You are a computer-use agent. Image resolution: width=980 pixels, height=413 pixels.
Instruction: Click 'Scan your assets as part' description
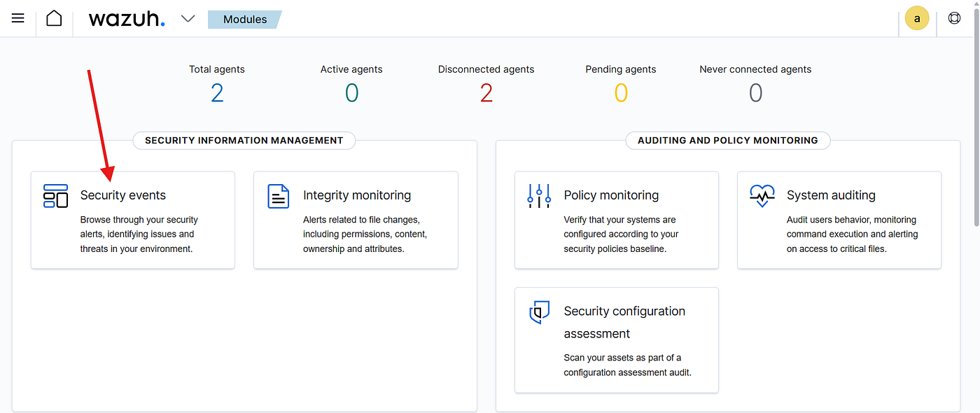[628, 365]
